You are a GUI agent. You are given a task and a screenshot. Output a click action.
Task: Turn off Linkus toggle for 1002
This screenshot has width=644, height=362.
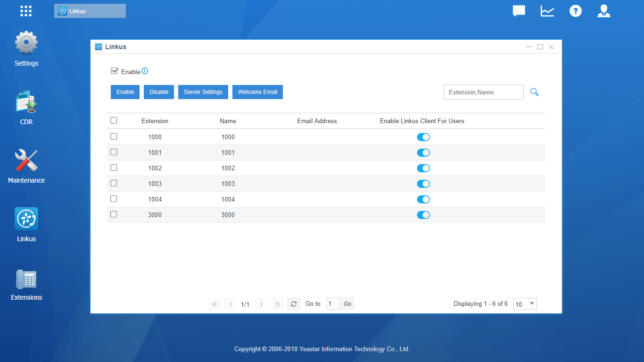[423, 168]
